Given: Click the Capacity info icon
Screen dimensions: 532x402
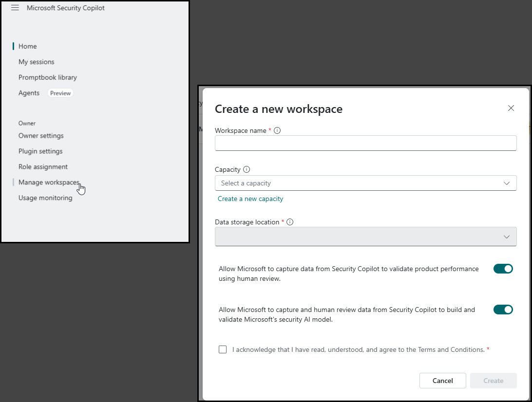Looking at the screenshot, I should 247,169.
